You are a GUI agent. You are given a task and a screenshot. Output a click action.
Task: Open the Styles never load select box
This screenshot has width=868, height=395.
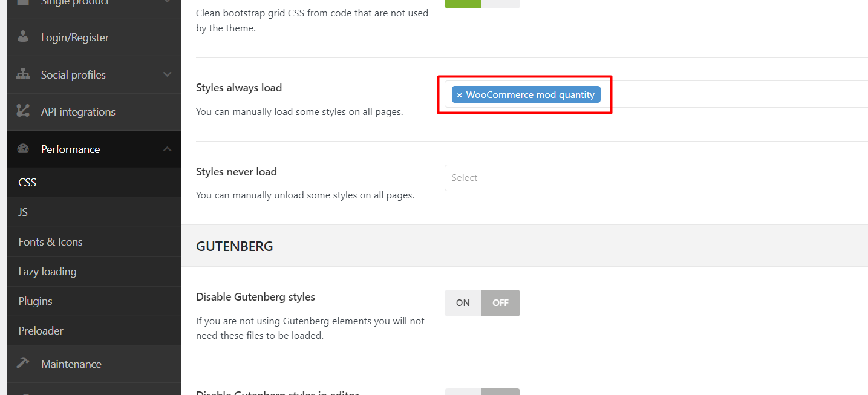click(x=656, y=178)
